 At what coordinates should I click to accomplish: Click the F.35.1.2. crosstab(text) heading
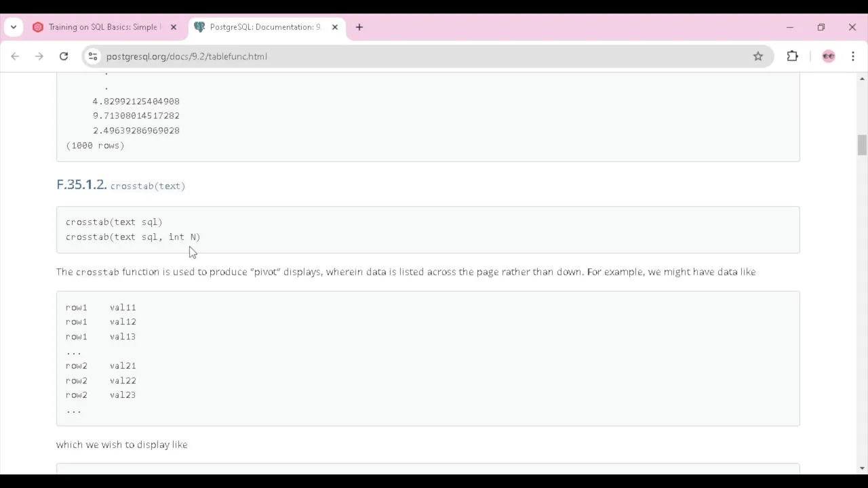(x=121, y=185)
